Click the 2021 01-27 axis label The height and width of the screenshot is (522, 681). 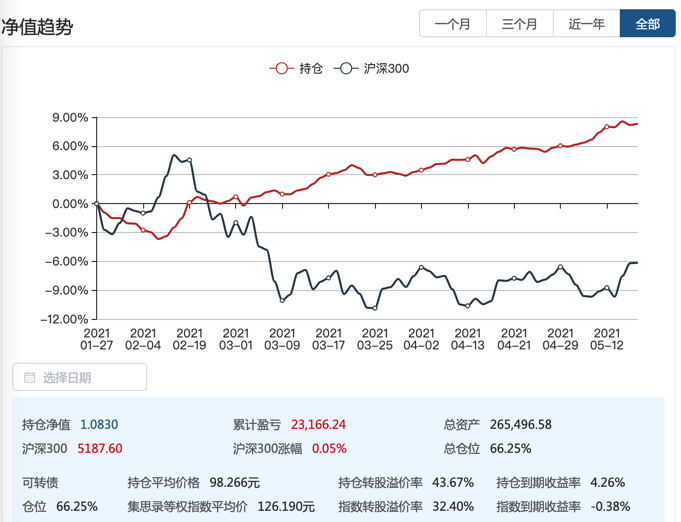(96, 339)
